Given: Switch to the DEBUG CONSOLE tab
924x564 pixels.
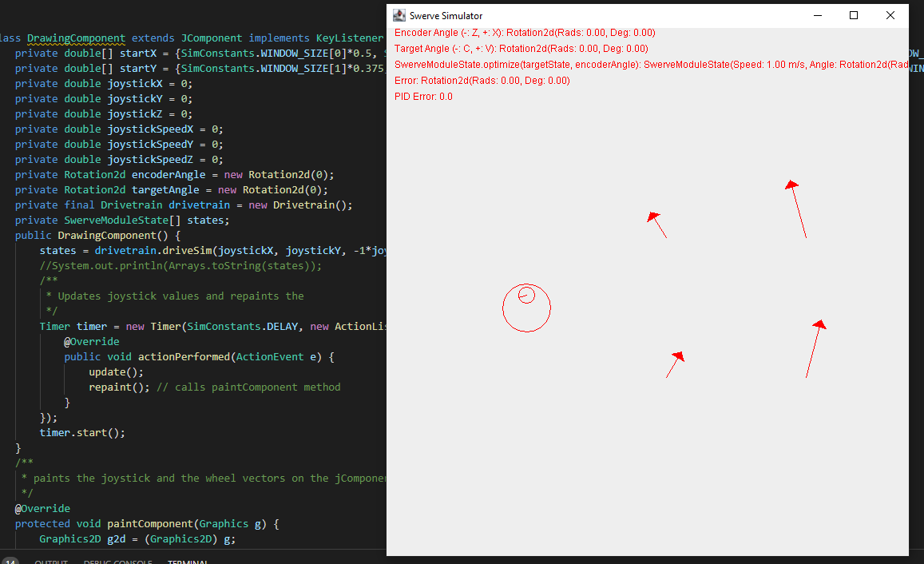Looking at the screenshot, I should [118, 561].
